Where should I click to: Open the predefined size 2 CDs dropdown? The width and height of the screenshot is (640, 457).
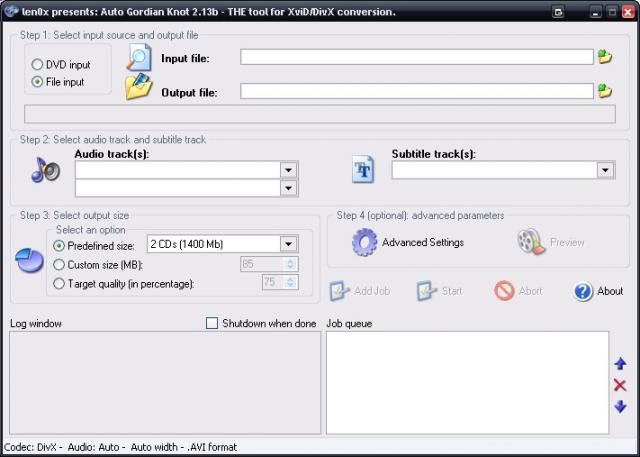(x=289, y=244)
